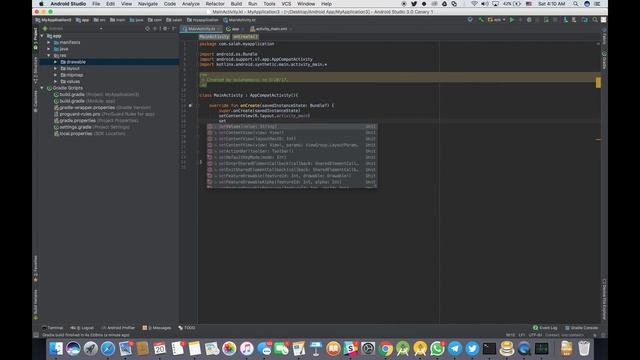640x360 pixels.
Task: Click the scroll-from-source target icon in Project panel
Action: pos(147,29)
